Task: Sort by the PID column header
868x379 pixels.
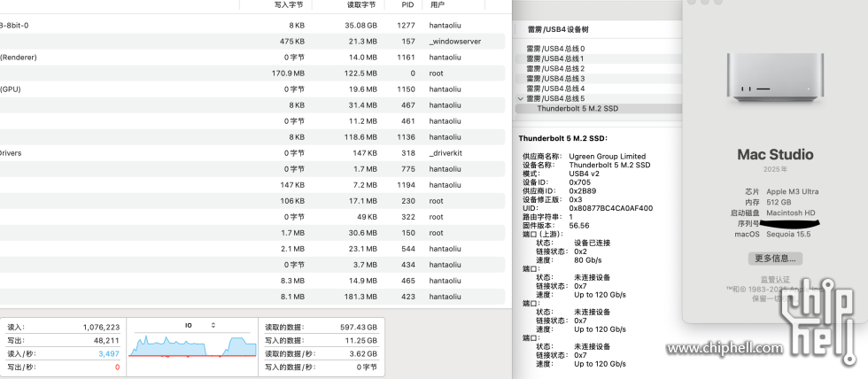Action: (x=407, y=5)
